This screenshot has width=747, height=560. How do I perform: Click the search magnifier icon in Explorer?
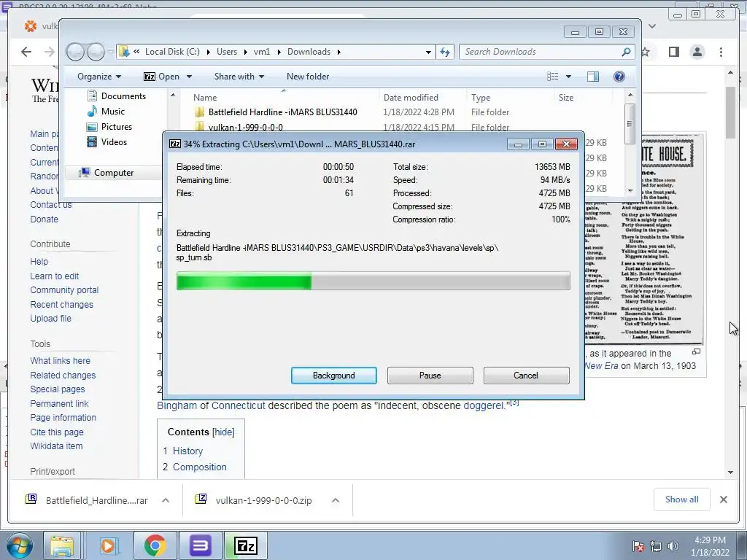click(627, 52)
